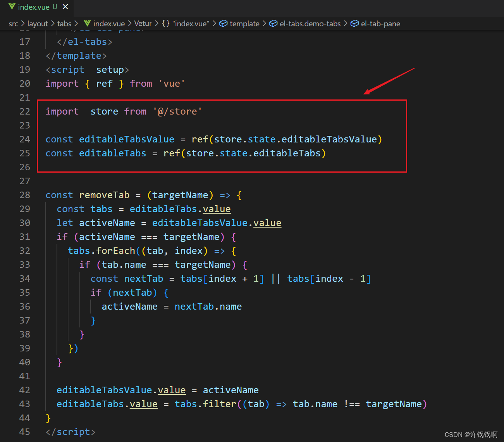
Task: Click the closing </el-tabs> tag
Action: point(84,42)
